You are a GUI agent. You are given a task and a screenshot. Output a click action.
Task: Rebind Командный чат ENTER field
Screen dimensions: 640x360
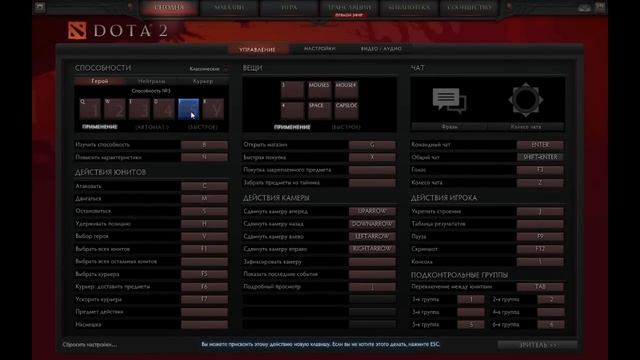[540, 145]
